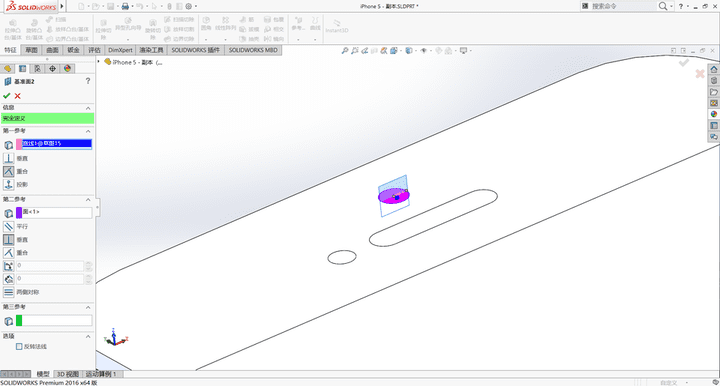Click the green third reference color swatch
This screenshot has width=720, height=386.
point(19,320)
